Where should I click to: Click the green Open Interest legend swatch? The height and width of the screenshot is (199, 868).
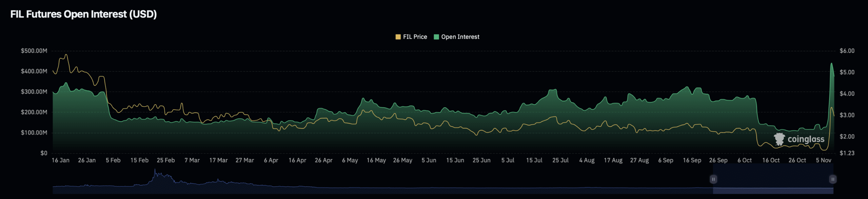(436, 37)
